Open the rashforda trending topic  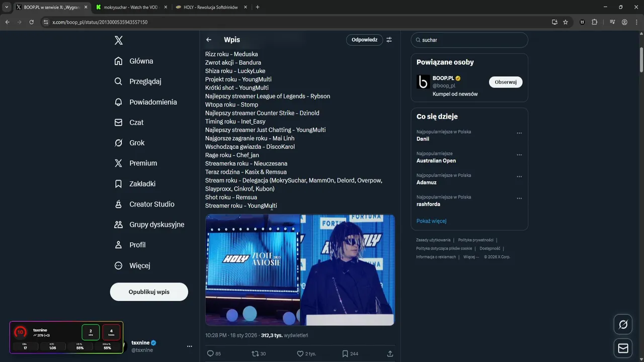click(428, 204)
